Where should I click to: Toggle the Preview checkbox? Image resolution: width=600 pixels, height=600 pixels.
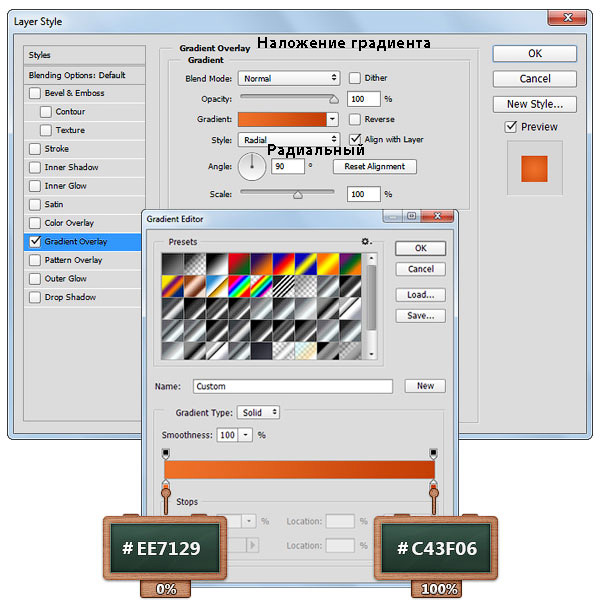click(511, 127)
